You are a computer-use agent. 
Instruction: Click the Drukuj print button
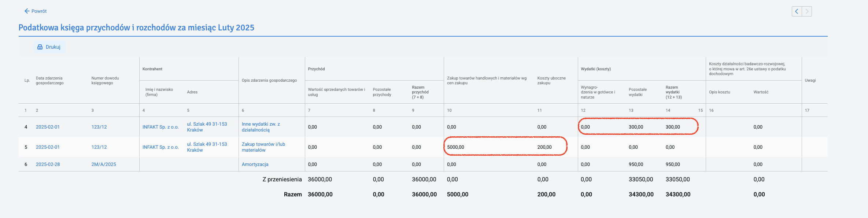[x=49, y=47]
